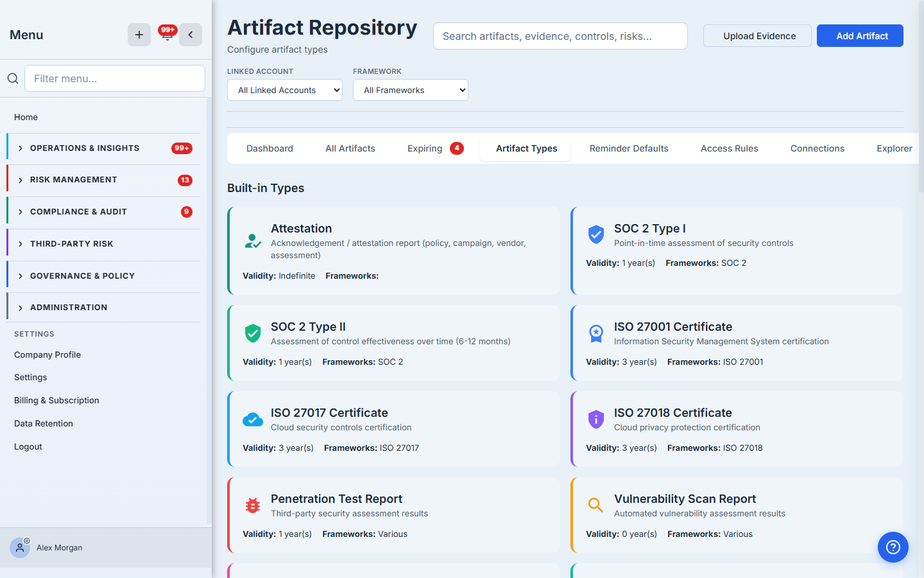Open the All Linked Accounts dropdown
The image size is (924, 578).
pos(285,90)
